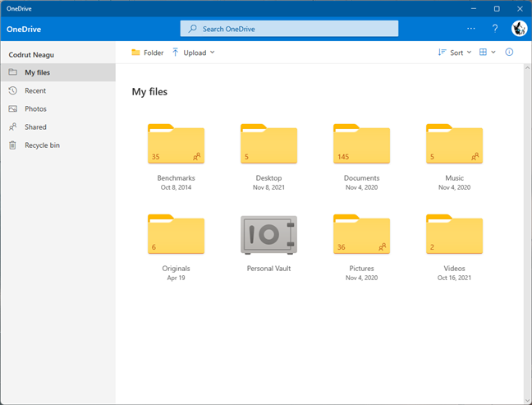
Task: Open the Personal Vault safe icon
Action: coord(268,235)
